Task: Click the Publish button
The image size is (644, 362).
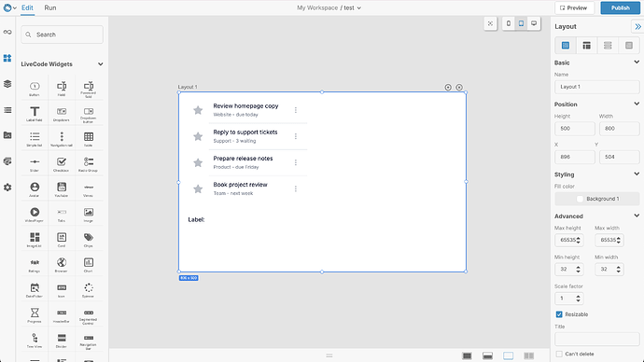Action: (620, 7)
